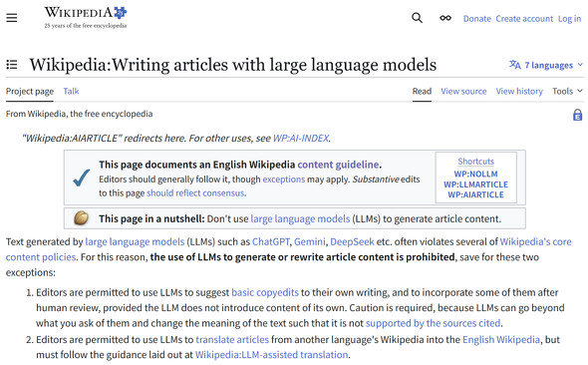
Task: Follow supported by the sources cited link
Action: [434, 323]
